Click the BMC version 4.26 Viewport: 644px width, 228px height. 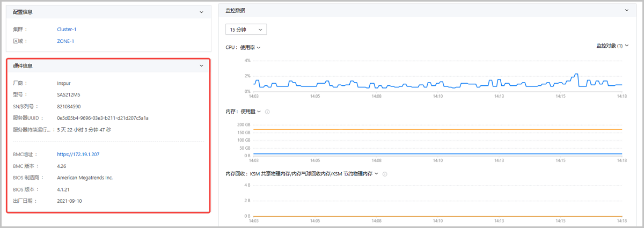[61, 166]
